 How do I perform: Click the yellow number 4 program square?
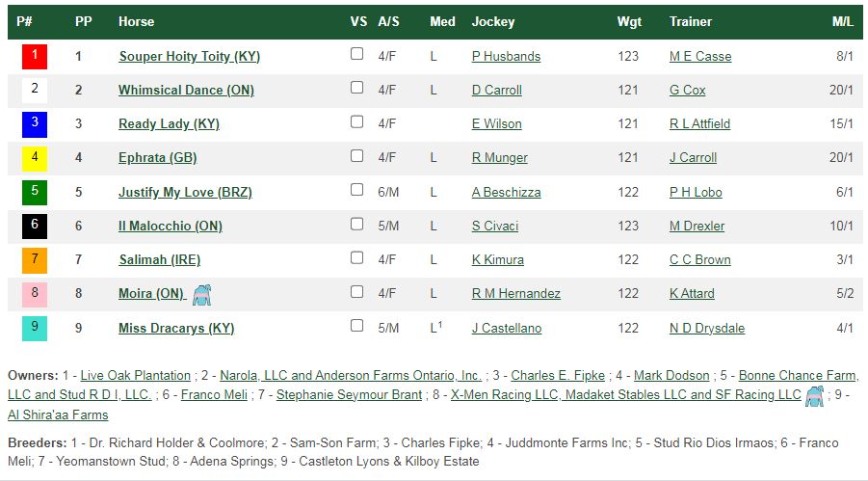point(35,158)
